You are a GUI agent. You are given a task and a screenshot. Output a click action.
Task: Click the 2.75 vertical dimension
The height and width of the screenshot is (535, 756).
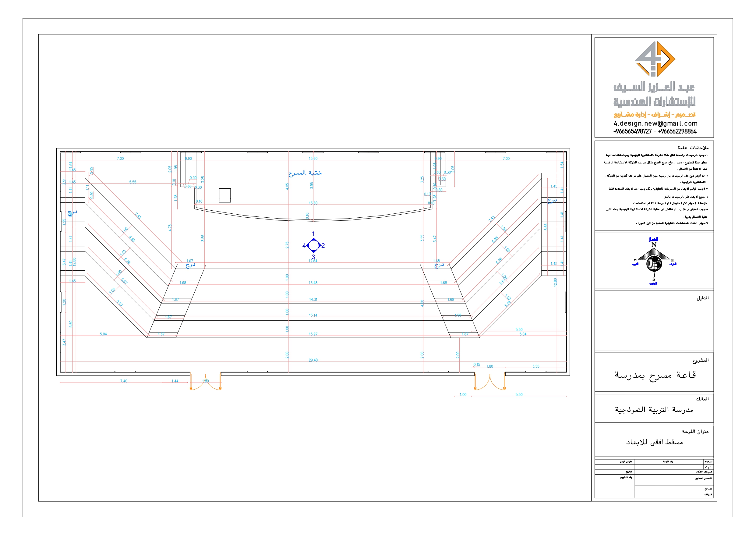[287, 245]
